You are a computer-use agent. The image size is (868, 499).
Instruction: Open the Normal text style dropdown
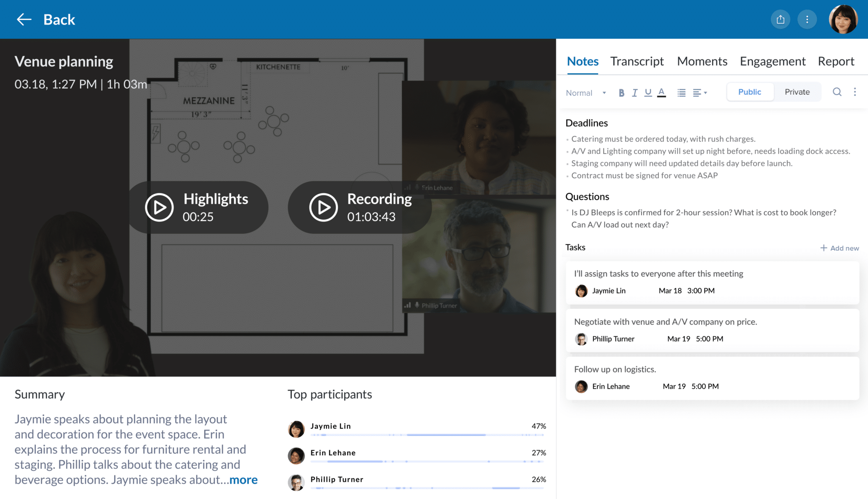pyautogui.click(x=586, y=93)
